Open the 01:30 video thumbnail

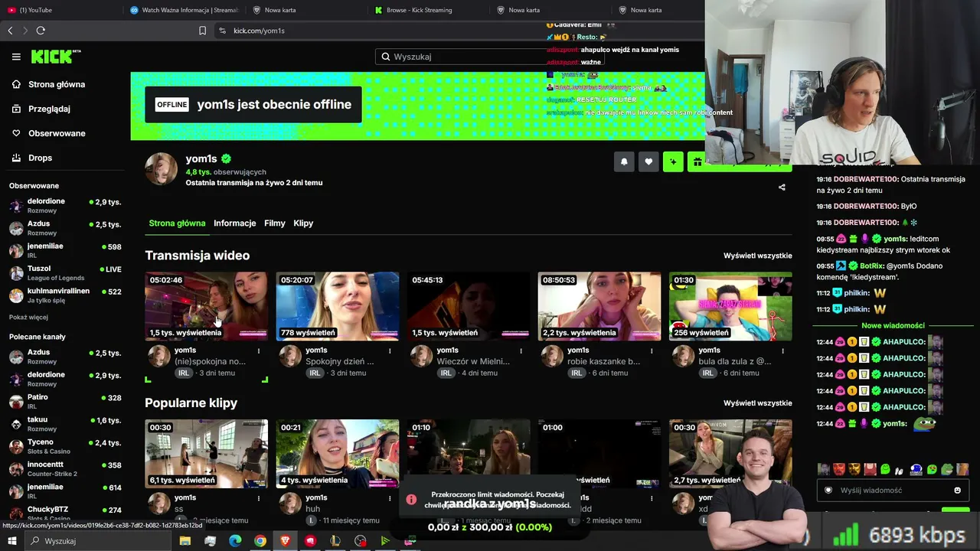(730, 306)
